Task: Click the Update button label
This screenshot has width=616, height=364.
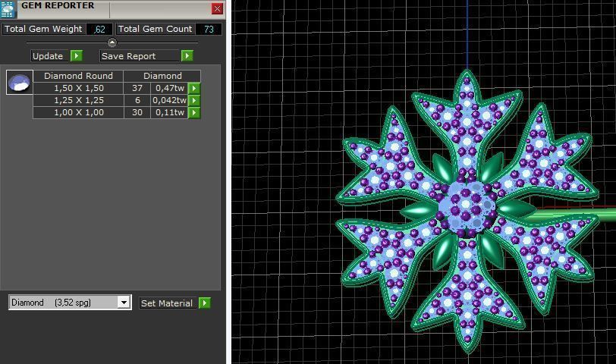Action: [x=48, y=56]
